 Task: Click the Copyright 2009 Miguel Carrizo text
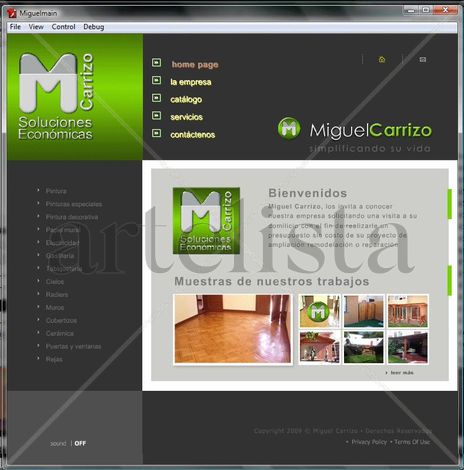click(x=343, y=431)
